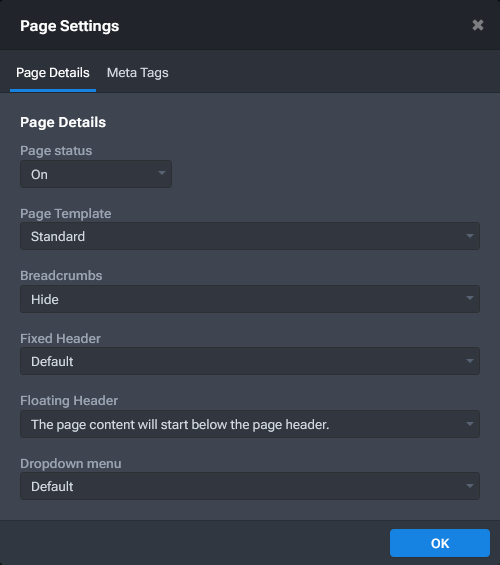Click the Page status label
Screen dimensions: 500x565
coord(56,151)
